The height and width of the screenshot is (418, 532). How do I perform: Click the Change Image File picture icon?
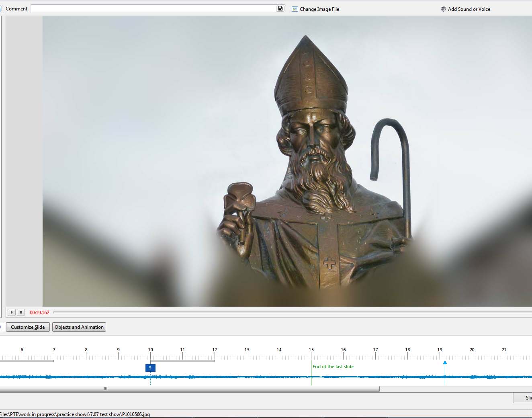click(x=295, y=9)
